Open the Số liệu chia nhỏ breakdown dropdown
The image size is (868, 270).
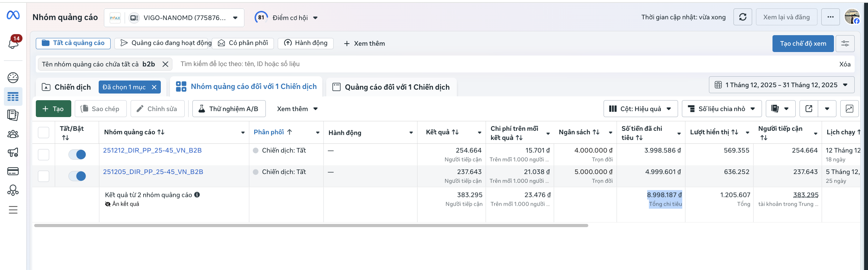pos(722,109)
